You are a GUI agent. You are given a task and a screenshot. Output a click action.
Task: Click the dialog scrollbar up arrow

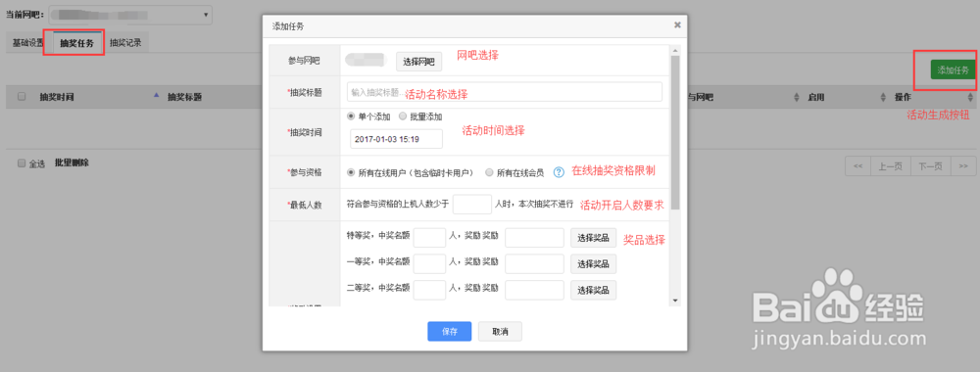tap(674, 50)
